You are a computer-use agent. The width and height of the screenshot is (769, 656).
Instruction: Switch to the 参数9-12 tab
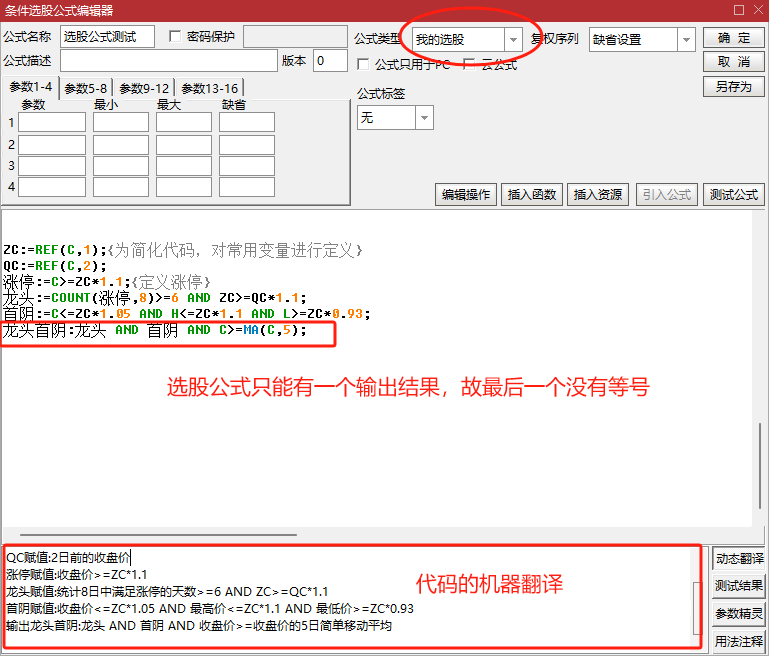(x=144, y=89)
